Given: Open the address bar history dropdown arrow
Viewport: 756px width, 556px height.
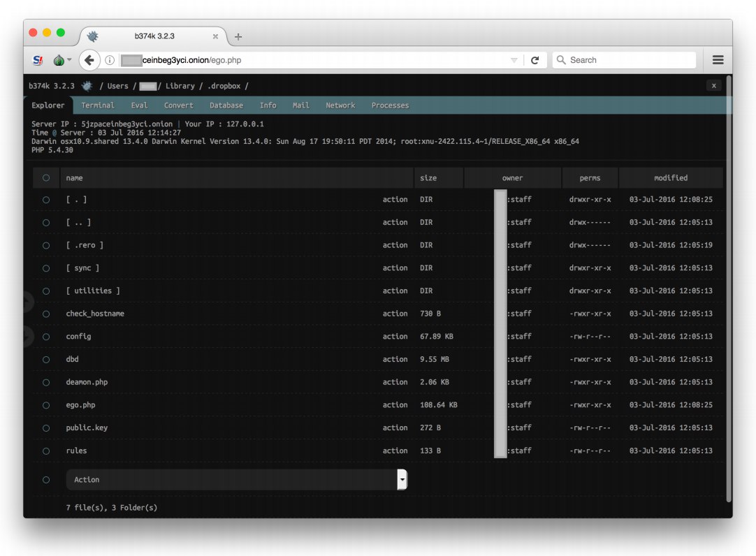Looking at the screenshot, I should pos(514,60).
